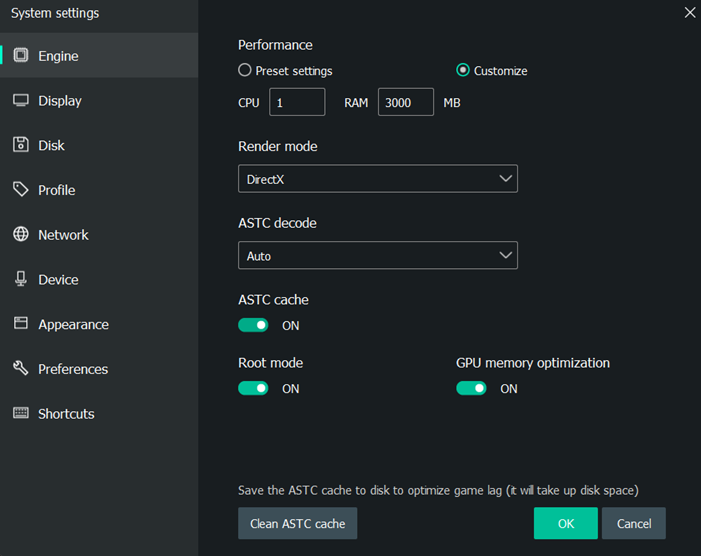Screen dimensions: 701x556
Task: Go to the Disk settings tab
Action: click(x=99, y=145)
